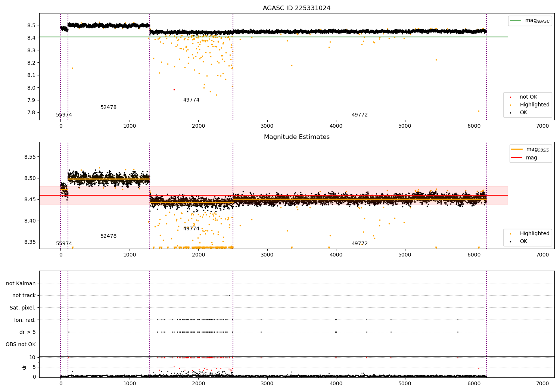Click Highlighted in Magnitude Estimates legend
560x392 pixels.
click(534, 234)
